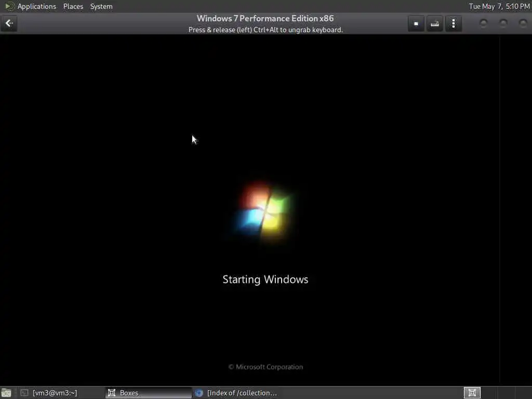
Task: Click the first dimmed window control button in the header
Action: point(483,23)
